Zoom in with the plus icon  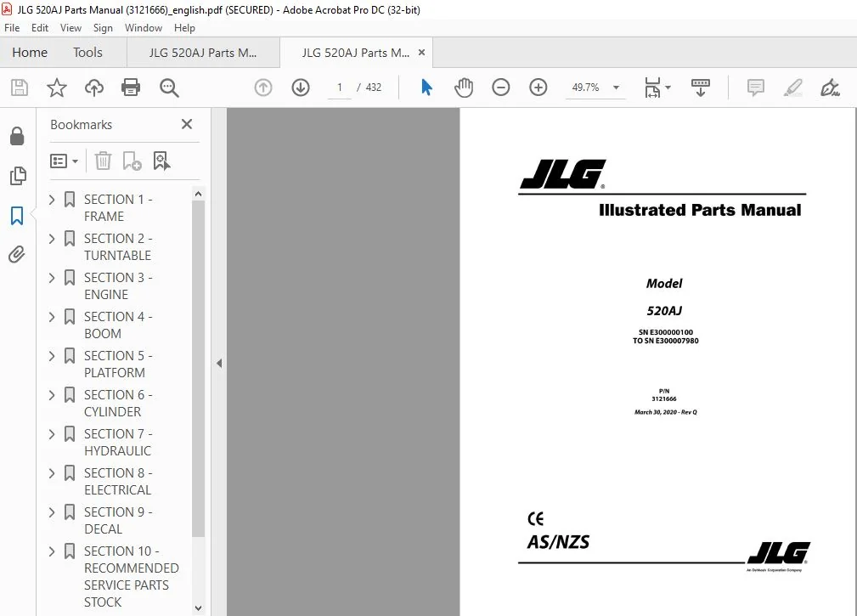point(538,88)
